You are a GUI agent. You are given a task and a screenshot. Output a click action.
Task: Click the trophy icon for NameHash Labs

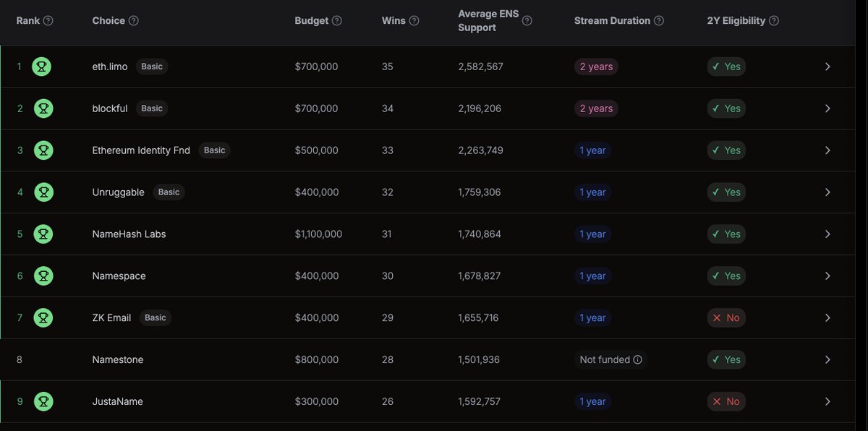(43, 234)
